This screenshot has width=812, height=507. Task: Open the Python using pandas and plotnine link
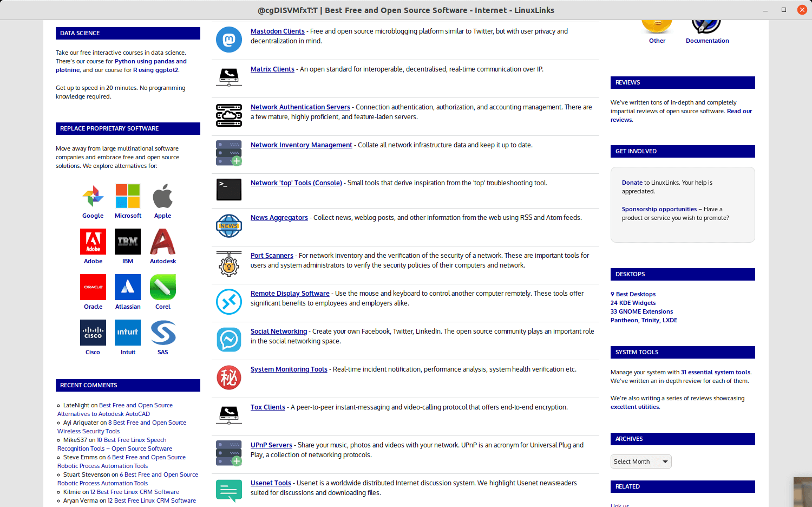click(121, 66)
